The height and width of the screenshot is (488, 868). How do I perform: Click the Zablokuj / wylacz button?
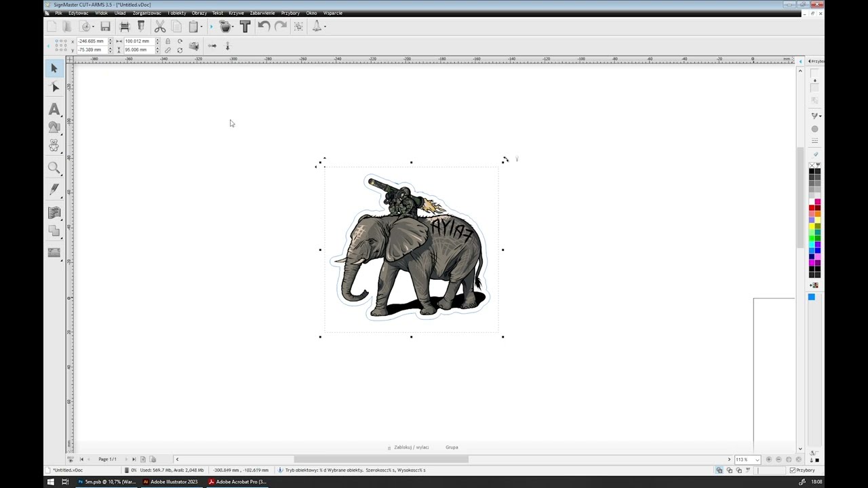(411, 447)
